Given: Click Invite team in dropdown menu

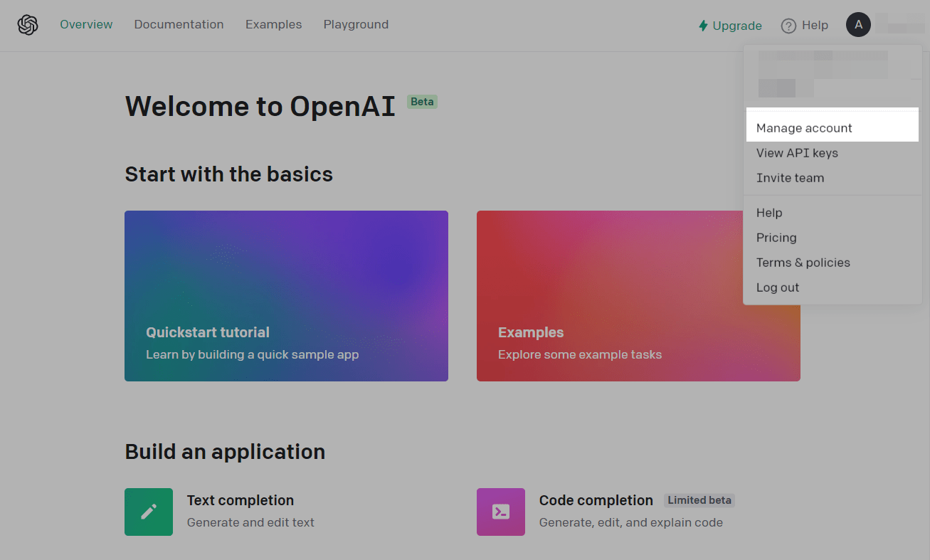Looking at the screenshot, I should click(x=790, y=178).
